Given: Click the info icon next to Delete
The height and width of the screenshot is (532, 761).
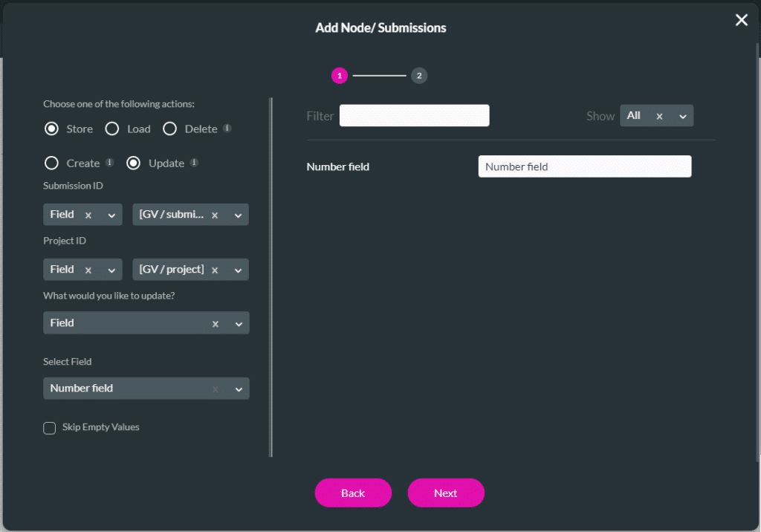Looking at the screenshot, I should click(x=227, y=128).
